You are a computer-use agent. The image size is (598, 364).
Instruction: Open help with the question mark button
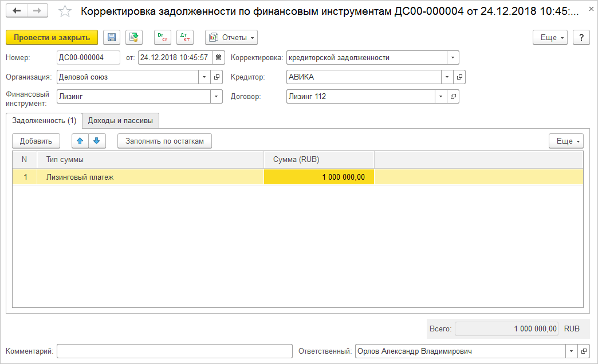pos(581,37)
